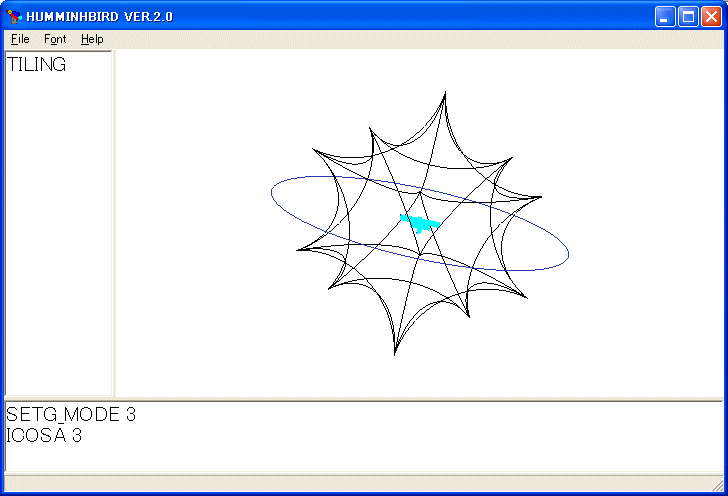This screenshot has height=496, width=728.
Task: Select the ICOSA 3 command line
Action: (44, 435)
